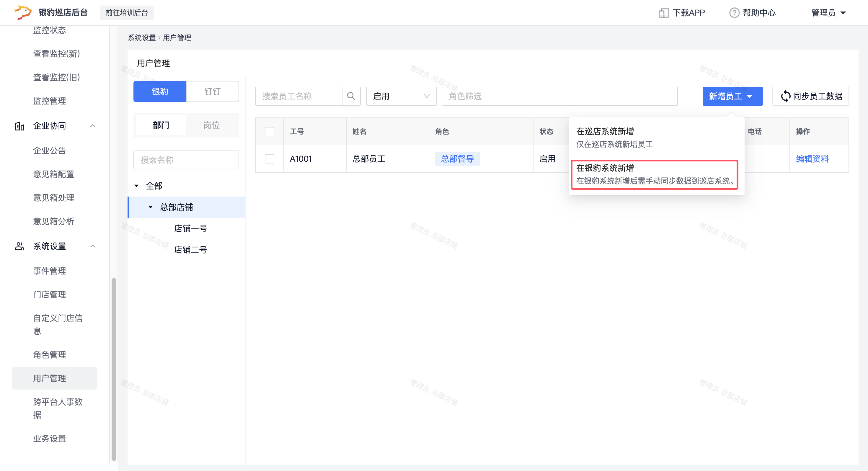Viewport: 868px width, 471px height.
Task: Click the 系统设置 people icon
Action: point(19,246)
